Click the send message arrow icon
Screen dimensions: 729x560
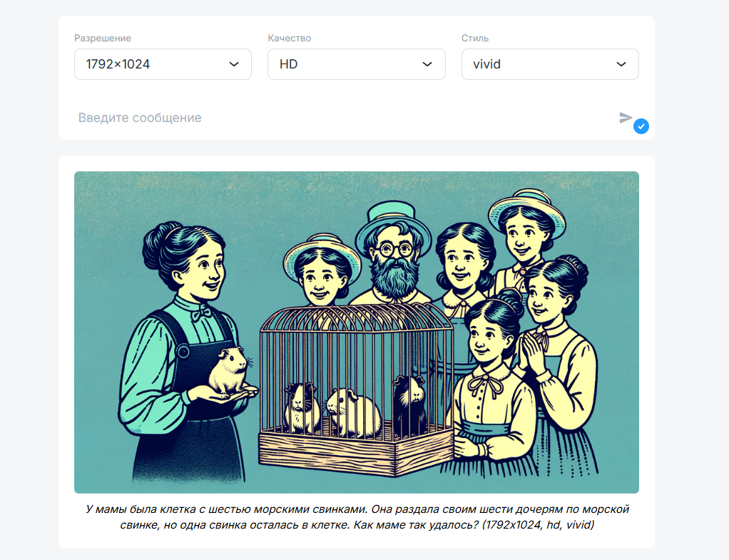(x=626, y=118)
